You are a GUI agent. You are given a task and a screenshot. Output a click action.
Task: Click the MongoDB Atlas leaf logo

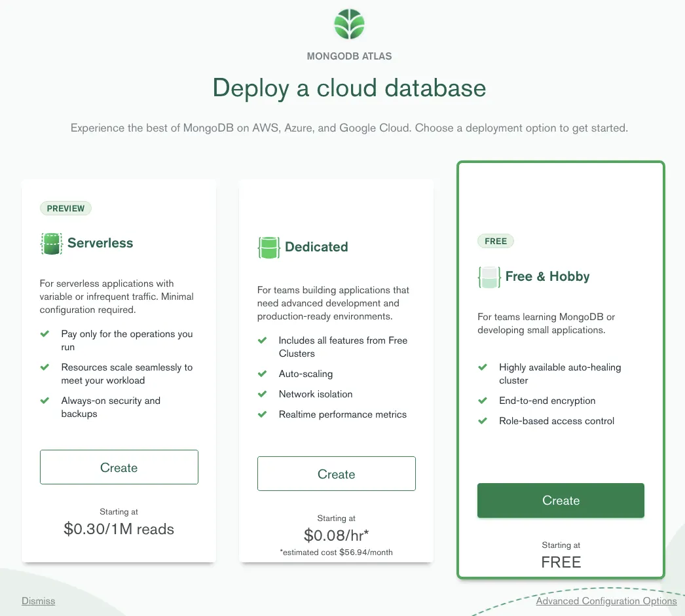349,24
